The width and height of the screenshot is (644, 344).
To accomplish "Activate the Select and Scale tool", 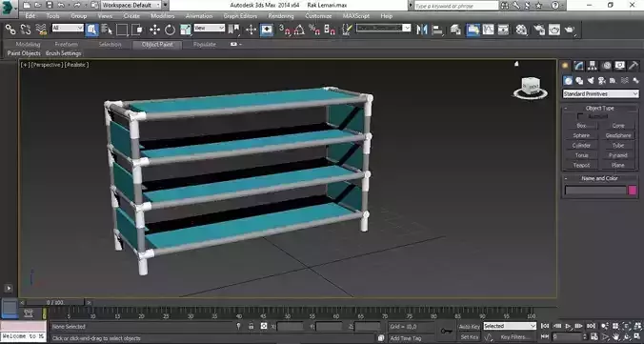I will 185,30.
